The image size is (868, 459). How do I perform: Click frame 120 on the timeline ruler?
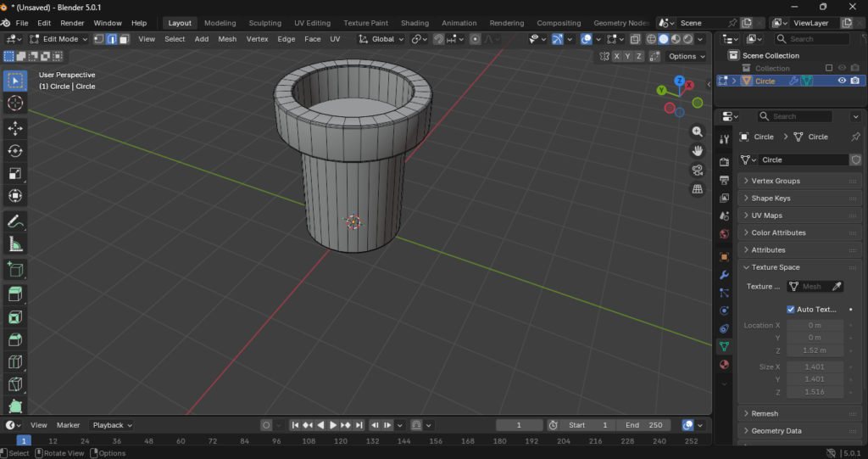pyautogui.click(x=341, y=441)
